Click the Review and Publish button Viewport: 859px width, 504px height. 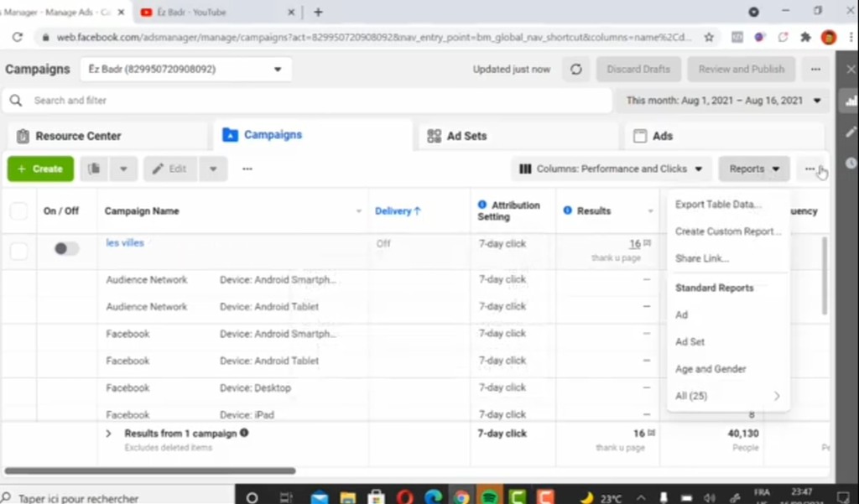click(x=742, y=69)
